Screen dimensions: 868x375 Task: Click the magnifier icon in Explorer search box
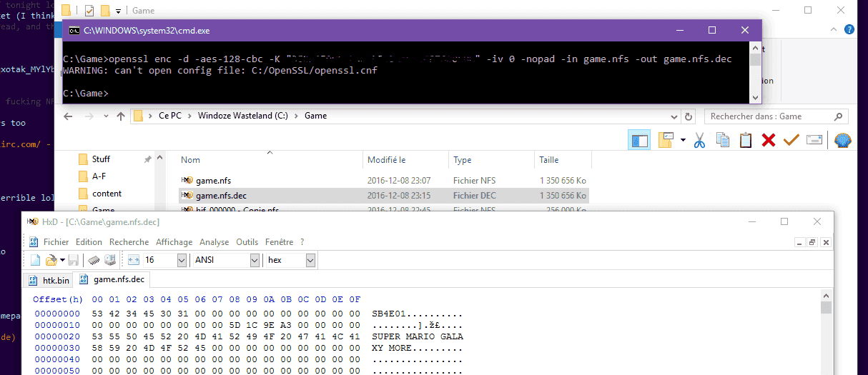coord(838,116)
